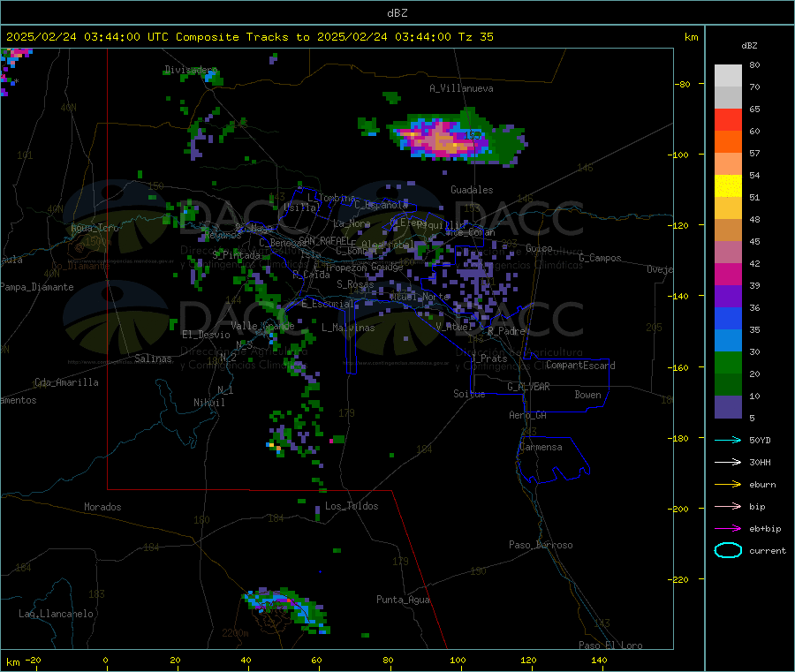
Task: Click the 'dBZ' heading above color scale
Action: tap(749, 46)
